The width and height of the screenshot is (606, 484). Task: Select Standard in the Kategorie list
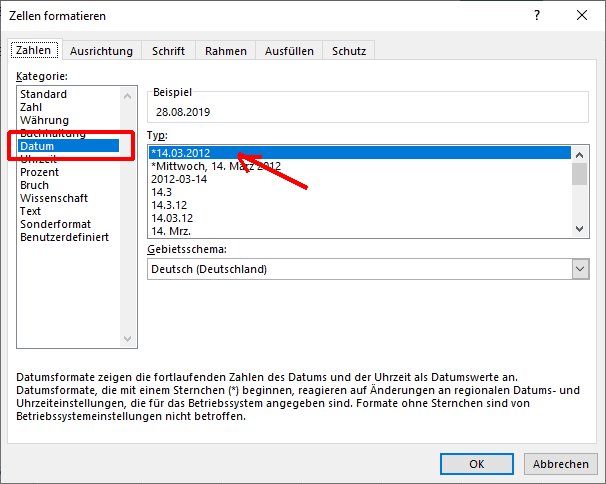point(44,94)
